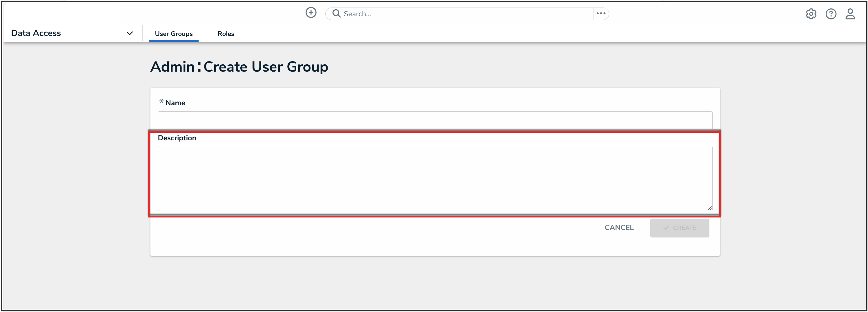Switch to the User Groups tab

174,34
